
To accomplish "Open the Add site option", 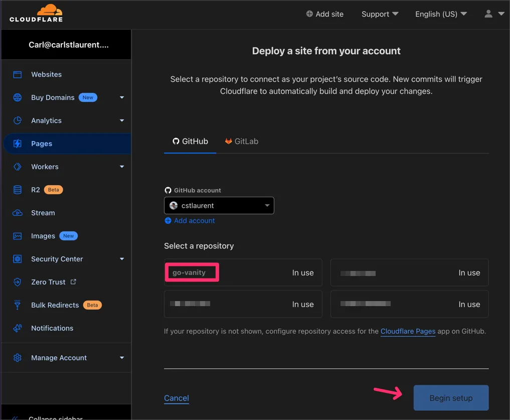I will click(325, 14).
